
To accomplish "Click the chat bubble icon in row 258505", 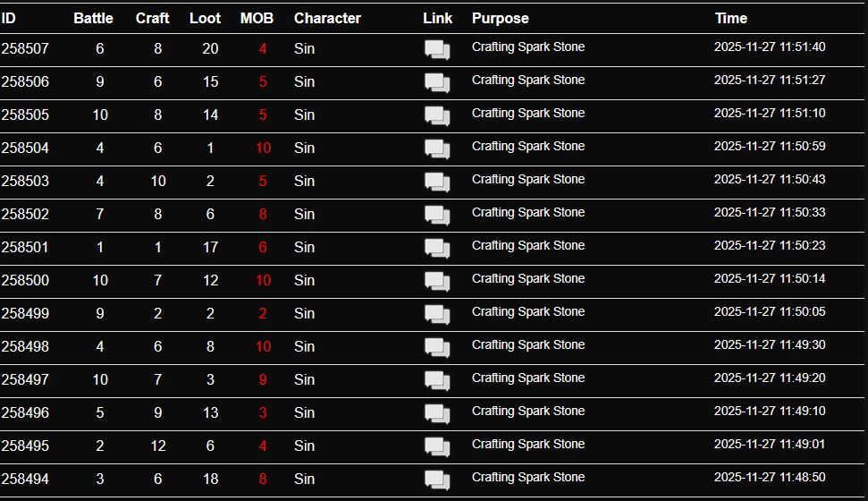I will (436, 116).
